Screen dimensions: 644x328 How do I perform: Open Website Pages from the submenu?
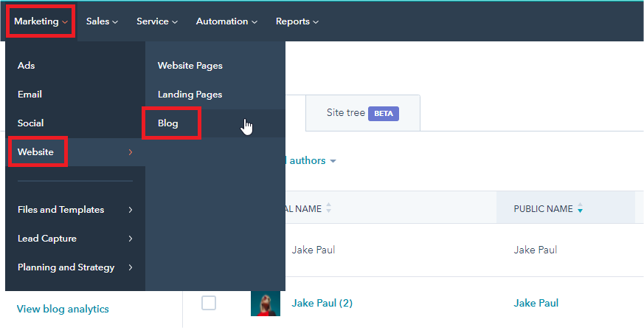190,66
